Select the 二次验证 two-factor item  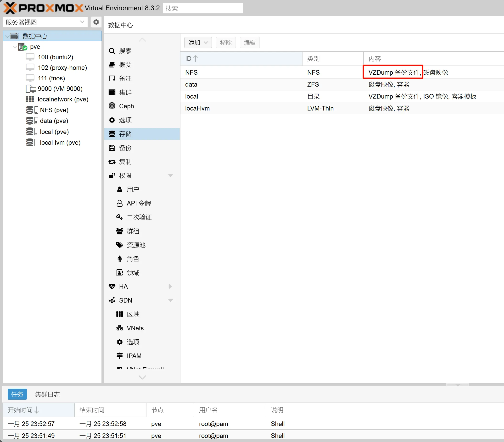point(139,217)
